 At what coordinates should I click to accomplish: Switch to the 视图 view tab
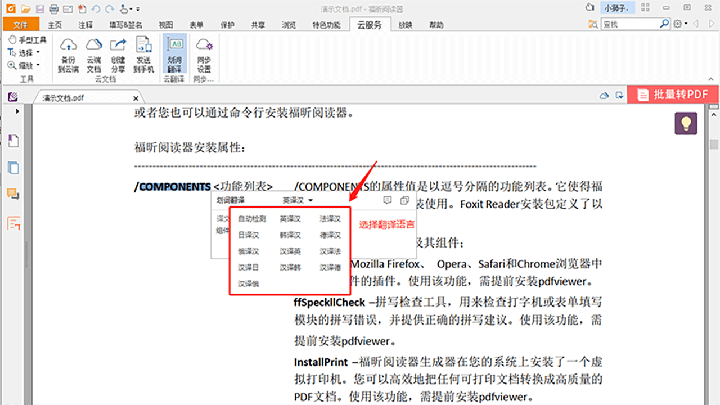pos(166,25)
